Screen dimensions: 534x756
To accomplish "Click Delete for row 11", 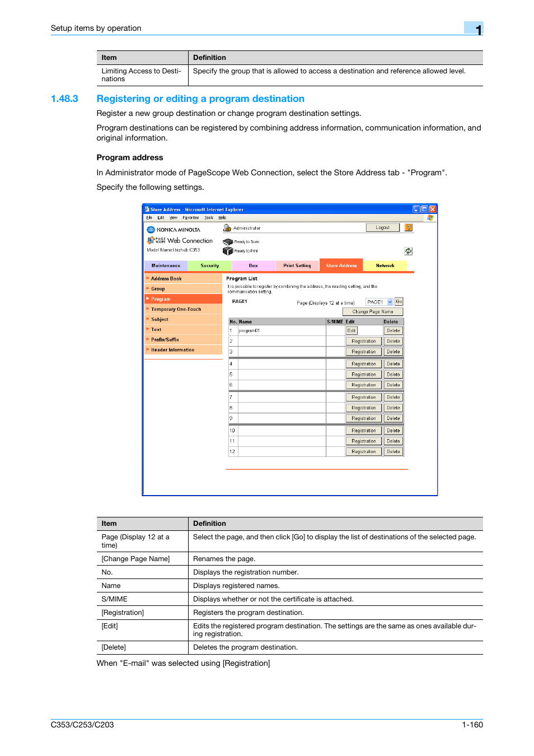I will click(x=394, y=441).
